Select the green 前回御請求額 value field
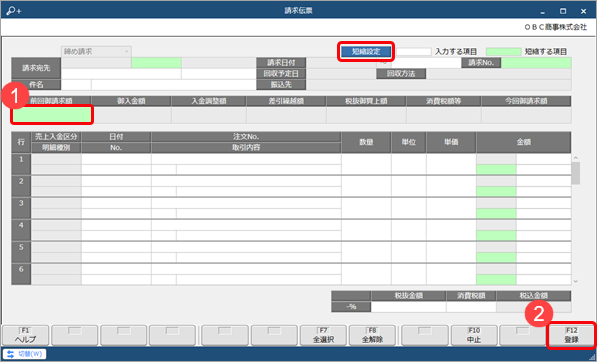 52,115
